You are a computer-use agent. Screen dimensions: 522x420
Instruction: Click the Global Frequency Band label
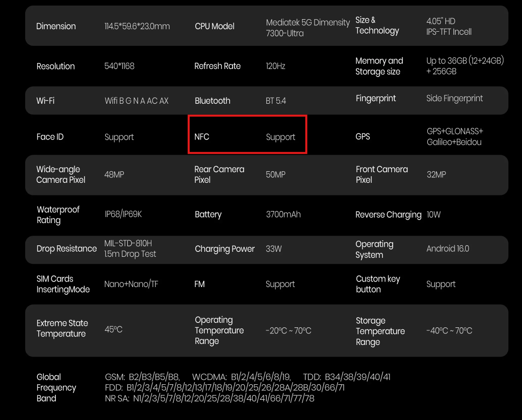pos(56,387)
